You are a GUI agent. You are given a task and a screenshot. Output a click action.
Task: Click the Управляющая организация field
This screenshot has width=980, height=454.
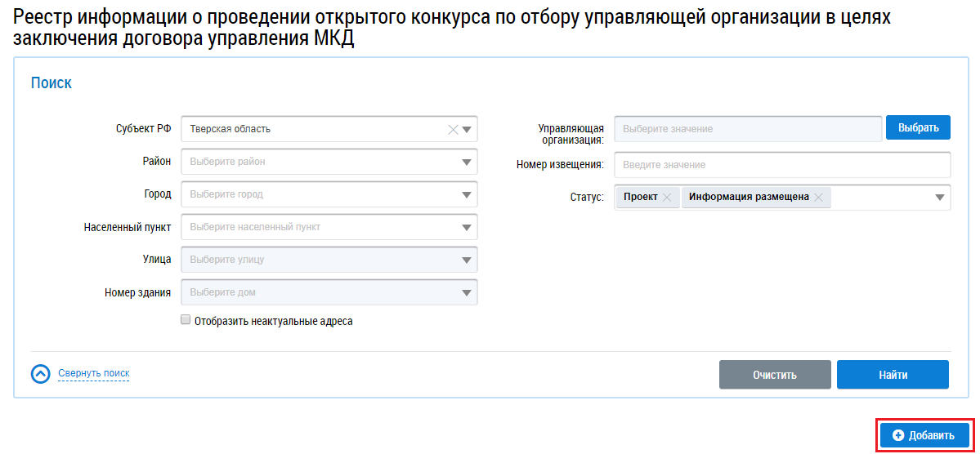click(x=747, y=129)
